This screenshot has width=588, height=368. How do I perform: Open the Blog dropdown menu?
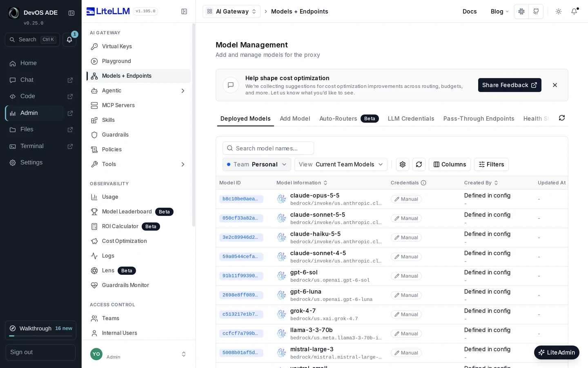[x=500, y=11]
